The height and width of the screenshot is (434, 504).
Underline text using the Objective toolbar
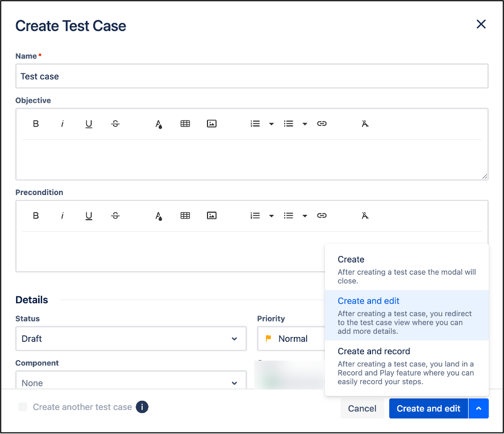coord(89,123)
